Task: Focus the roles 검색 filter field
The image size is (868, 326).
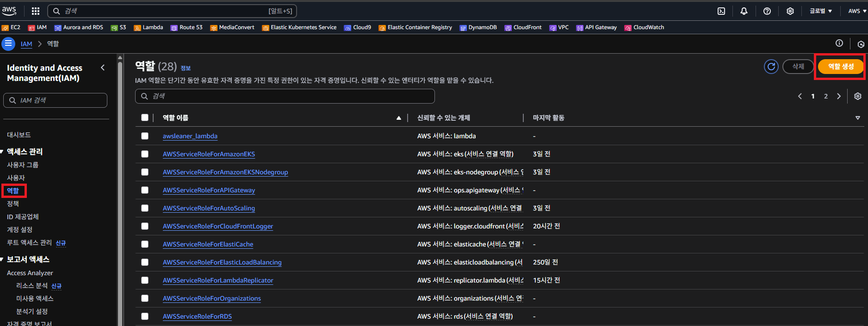Action: point(285,96)
